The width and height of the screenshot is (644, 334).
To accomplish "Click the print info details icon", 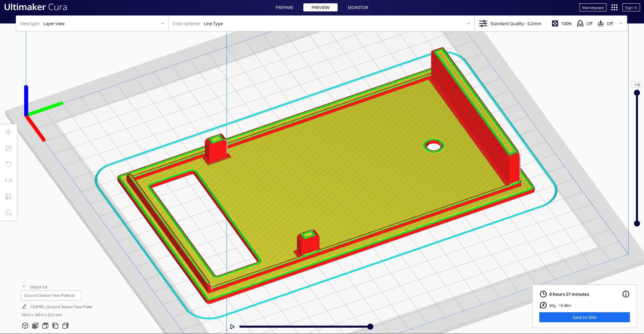I will pyautogui.click(x=626, y=294).
